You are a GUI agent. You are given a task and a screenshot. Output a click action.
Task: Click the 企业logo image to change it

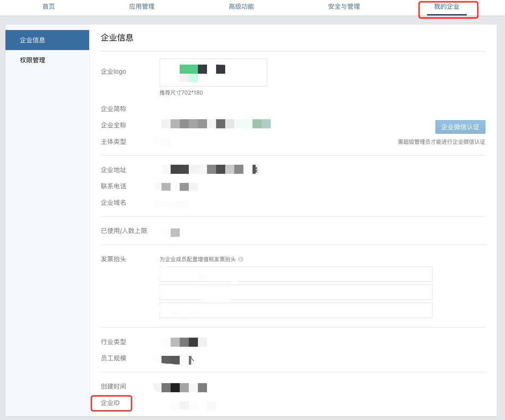[213, 72]
